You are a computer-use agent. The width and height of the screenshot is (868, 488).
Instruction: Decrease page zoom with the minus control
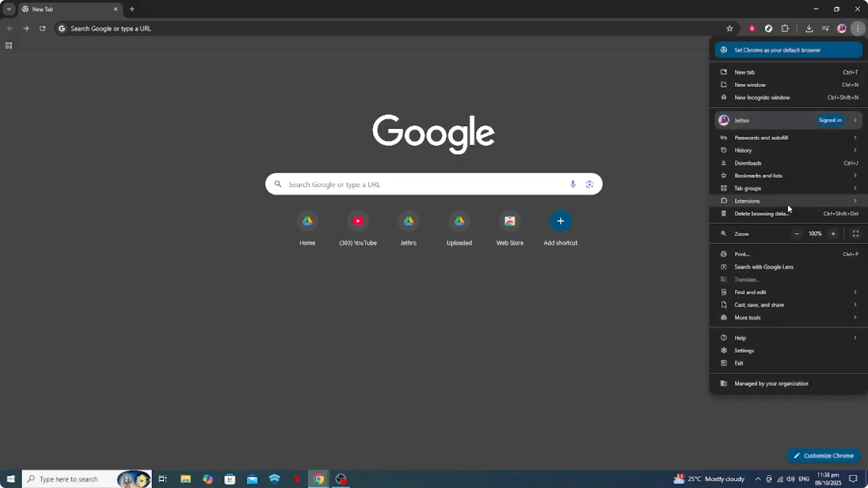coord(797,233)
